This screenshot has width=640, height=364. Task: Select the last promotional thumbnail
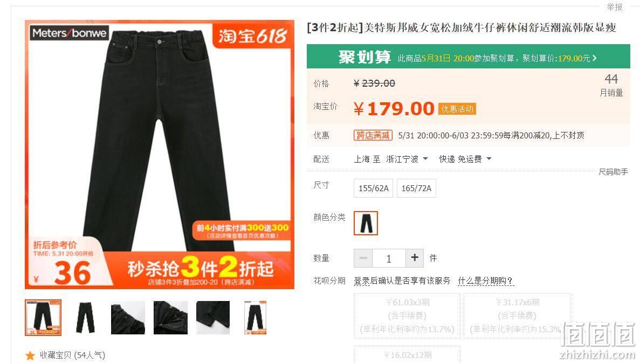256,318
